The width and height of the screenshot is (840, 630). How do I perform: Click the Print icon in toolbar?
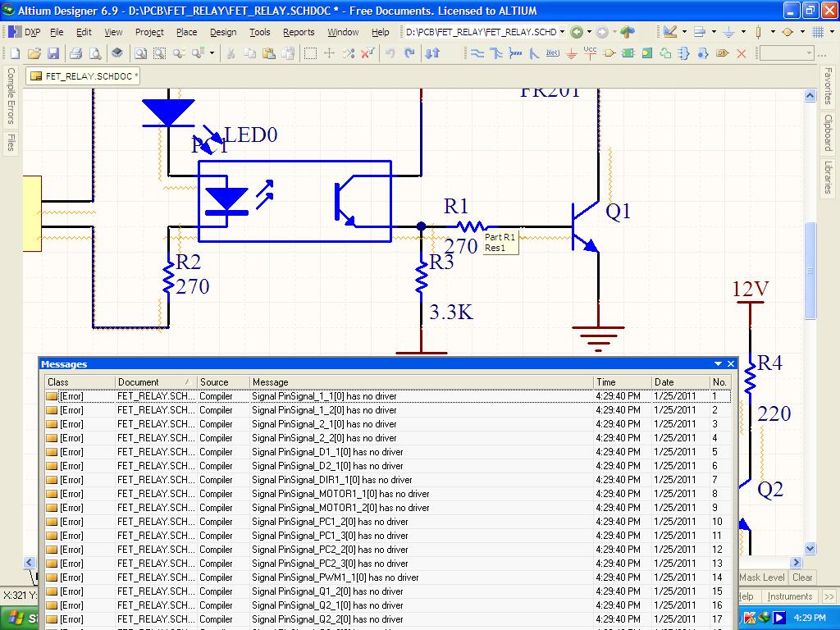tap(75, 53)
